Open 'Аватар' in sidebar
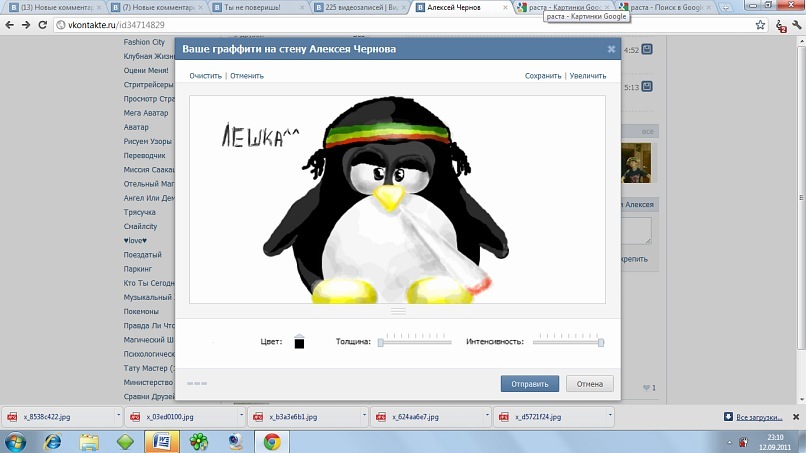Viewport: 806px width, 453px height. tap(136, 127)
